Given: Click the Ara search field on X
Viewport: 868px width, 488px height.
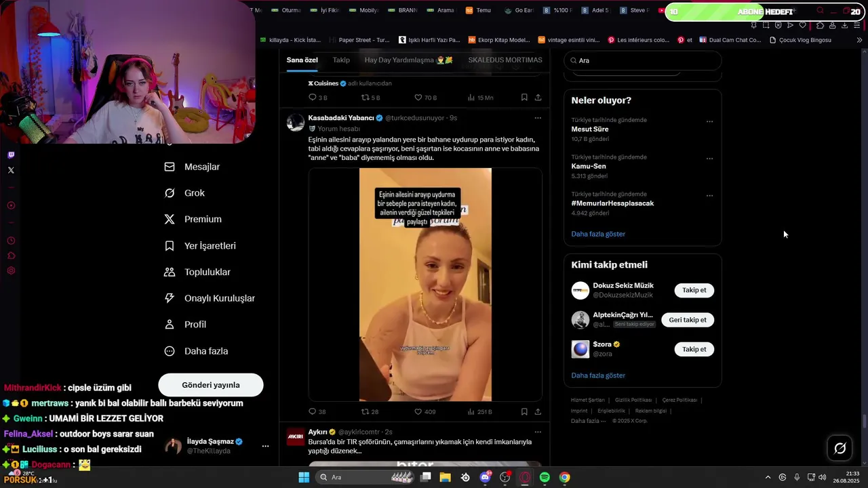Looking at the screenshot, I should tap(643, 60).
